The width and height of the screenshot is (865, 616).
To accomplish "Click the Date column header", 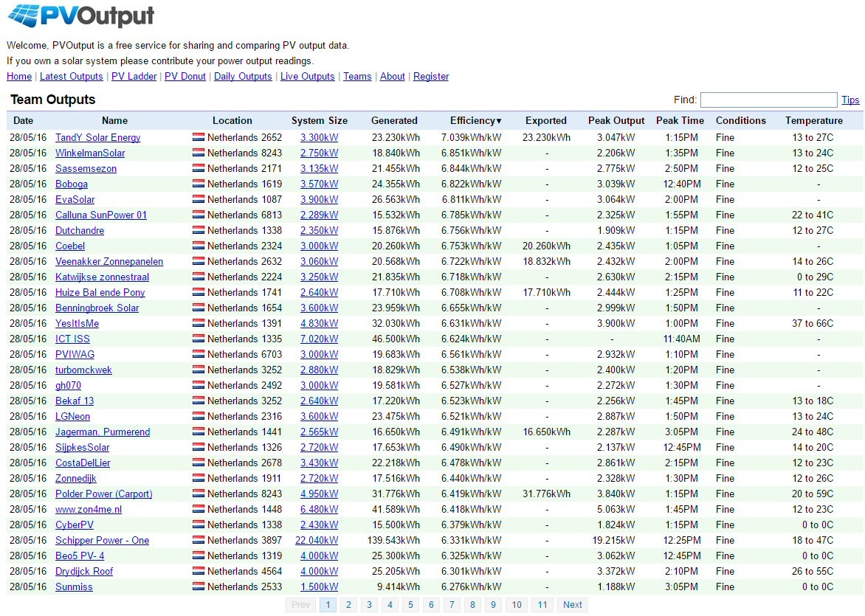I will (24, 121).
